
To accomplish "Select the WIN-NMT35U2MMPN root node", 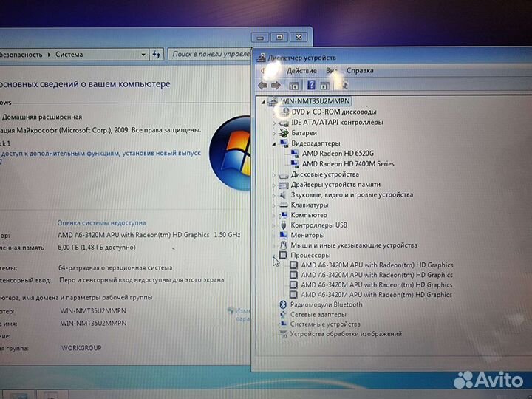I will click(x=316, y=101).
